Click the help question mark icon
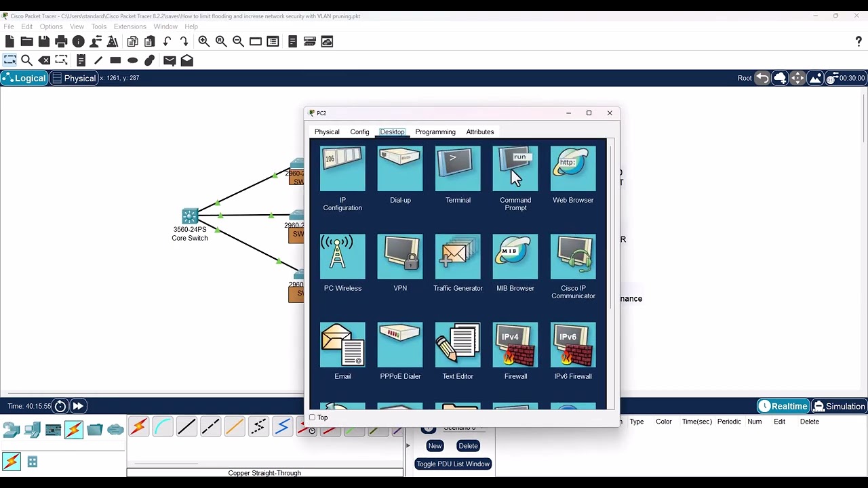 (859, 41)
